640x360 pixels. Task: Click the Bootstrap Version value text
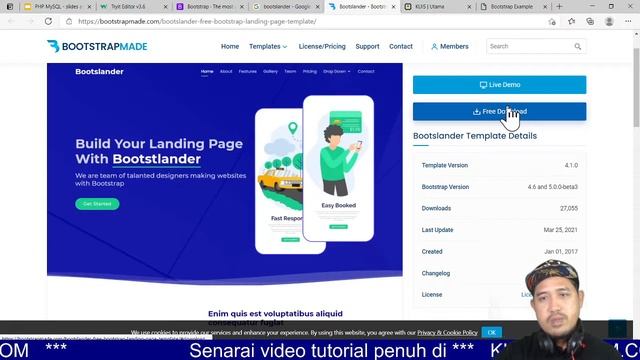(x=553, y=187)
